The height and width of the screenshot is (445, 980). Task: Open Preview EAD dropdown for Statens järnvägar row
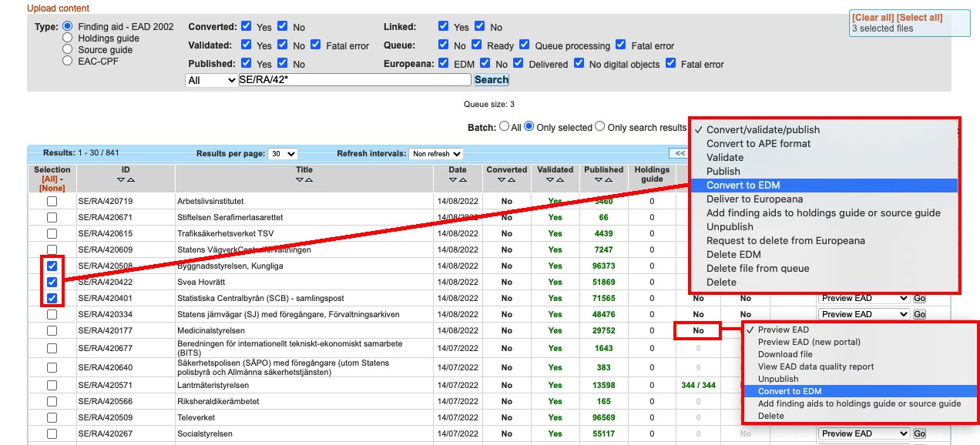pos(863,314)
